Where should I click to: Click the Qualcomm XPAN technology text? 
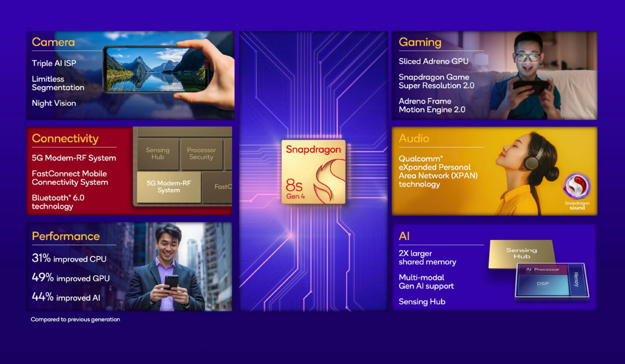438,171
